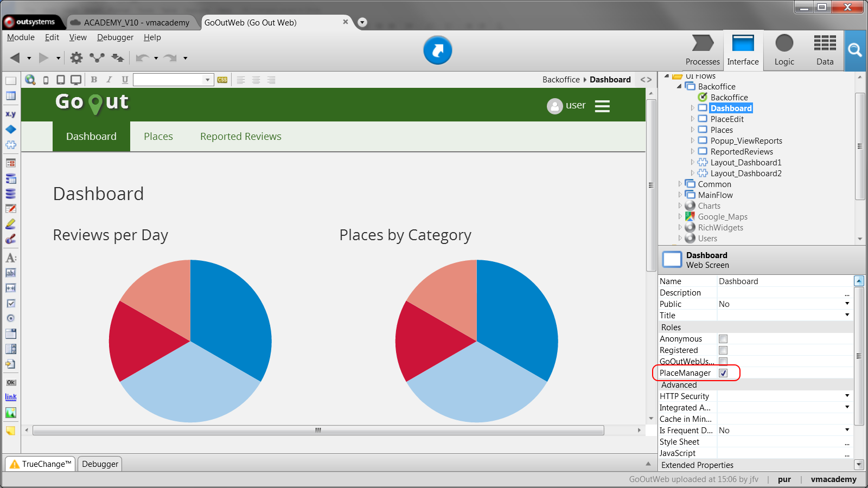
Task: Switch to the Logic layer
Action: pyautogui.click(x=784, y=50)
